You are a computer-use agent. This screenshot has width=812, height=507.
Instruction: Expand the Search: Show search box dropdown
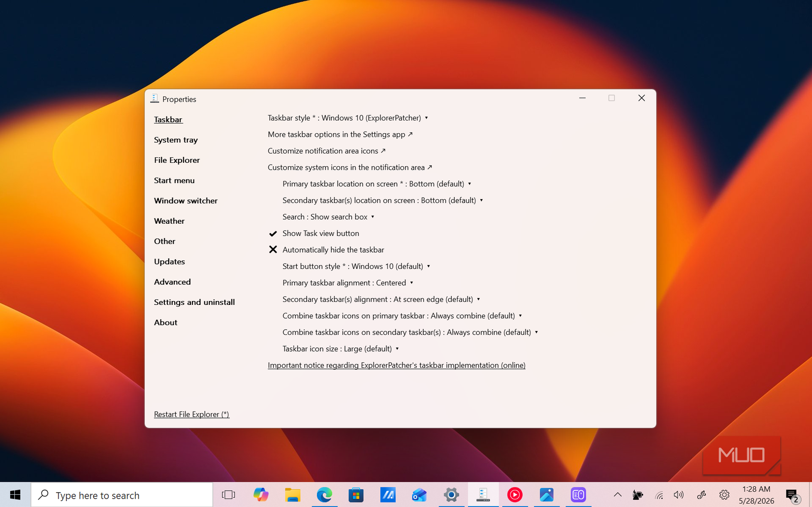pos(328,217)
